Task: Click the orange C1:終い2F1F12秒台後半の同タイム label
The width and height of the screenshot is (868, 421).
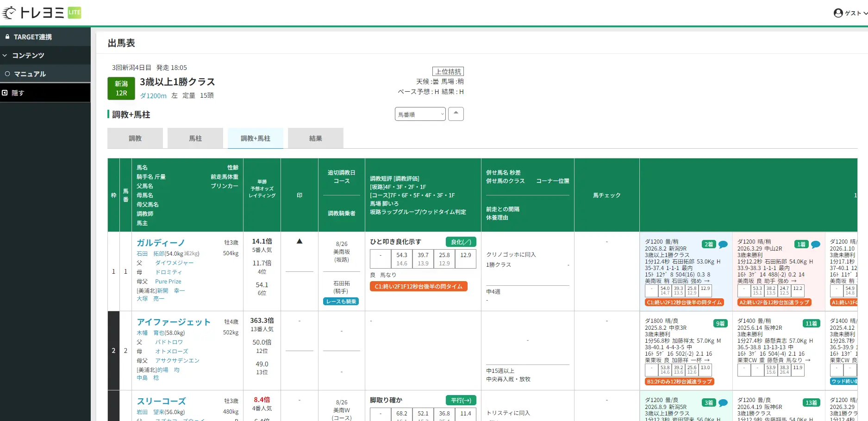Action: [x=418, y=287]
